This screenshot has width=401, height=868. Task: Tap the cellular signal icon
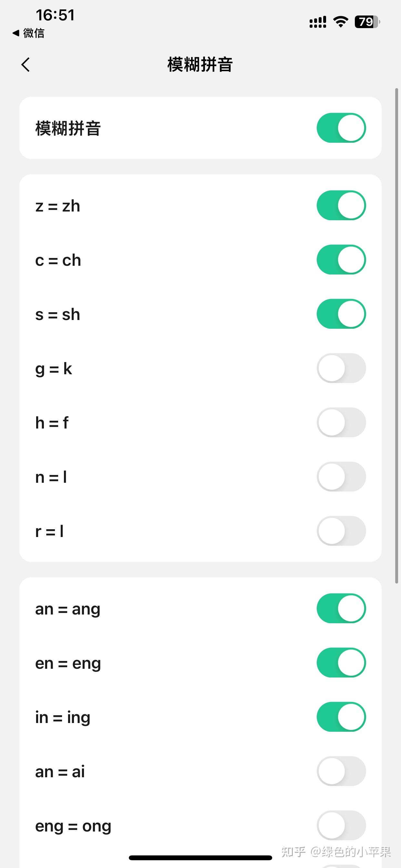point(317,22)
